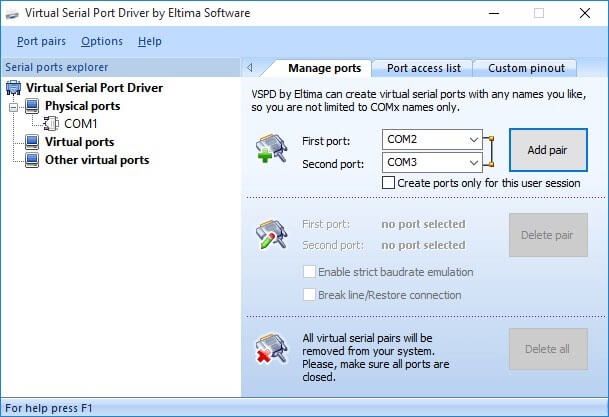This screenshot has height=417, width=609.
Task: Toggle Break line/Restore connection checkbox
Action: pos(309,295)
